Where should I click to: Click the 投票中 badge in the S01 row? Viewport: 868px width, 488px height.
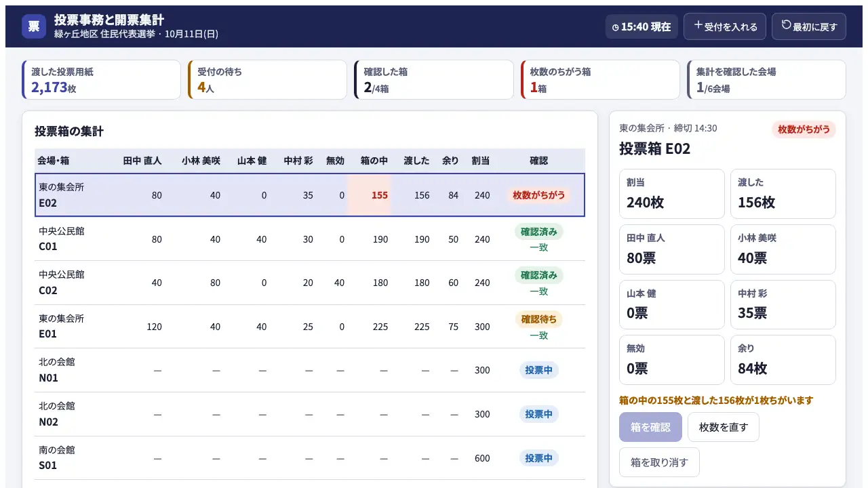(538, 458)
